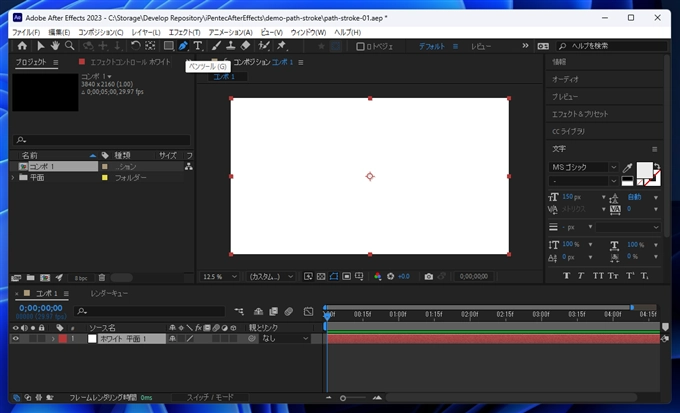Select the Pen tool in the toolbar
The width and height of the screenshot is (680, 413).
tap(183, 46)
